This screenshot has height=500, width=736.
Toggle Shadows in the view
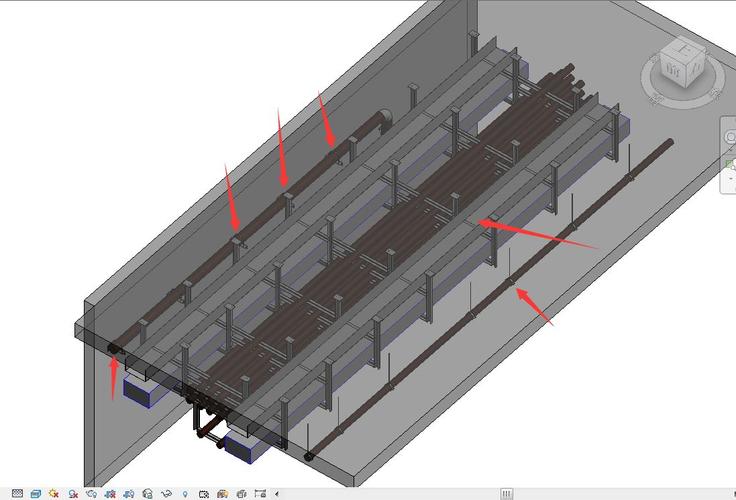[x=73, y=493]
